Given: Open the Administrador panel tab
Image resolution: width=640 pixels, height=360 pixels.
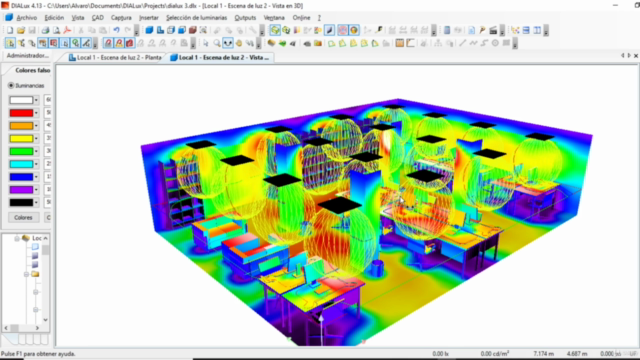Looking at the screenshot, I should pyautogui.click(x=27, y=56).
